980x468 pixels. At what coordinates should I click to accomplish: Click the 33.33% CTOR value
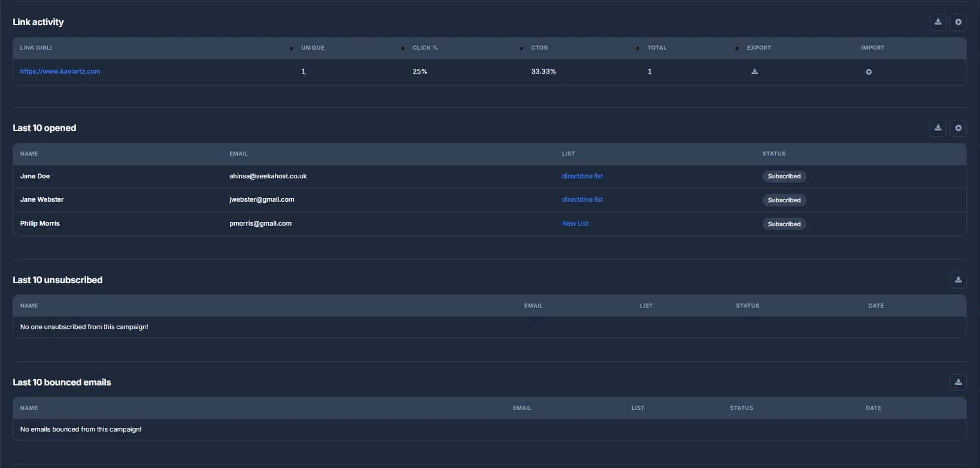coord(544,71)
